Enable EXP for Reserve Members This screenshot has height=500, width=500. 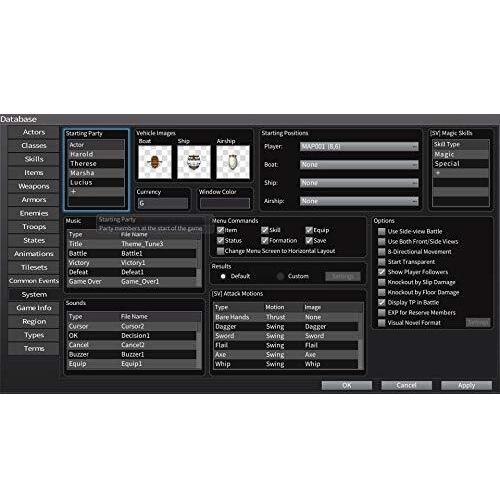tap(382, 313)
